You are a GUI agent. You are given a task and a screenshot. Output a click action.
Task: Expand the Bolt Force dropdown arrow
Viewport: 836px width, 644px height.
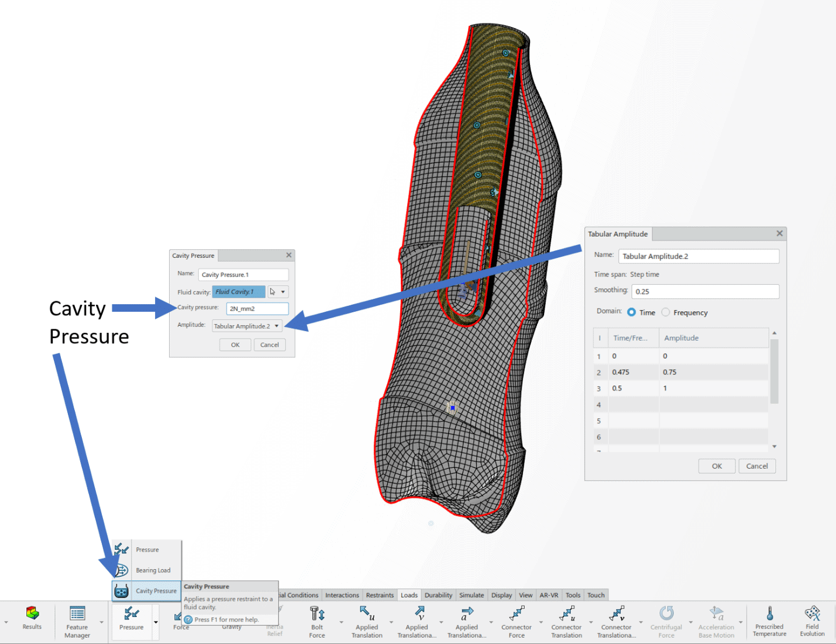pos(341,622)
